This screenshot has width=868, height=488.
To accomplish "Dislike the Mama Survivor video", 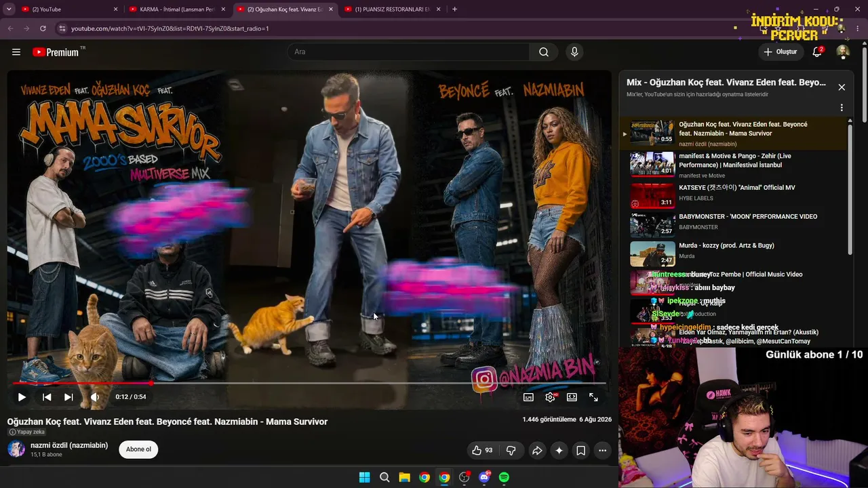I will [x=511, y=450].
